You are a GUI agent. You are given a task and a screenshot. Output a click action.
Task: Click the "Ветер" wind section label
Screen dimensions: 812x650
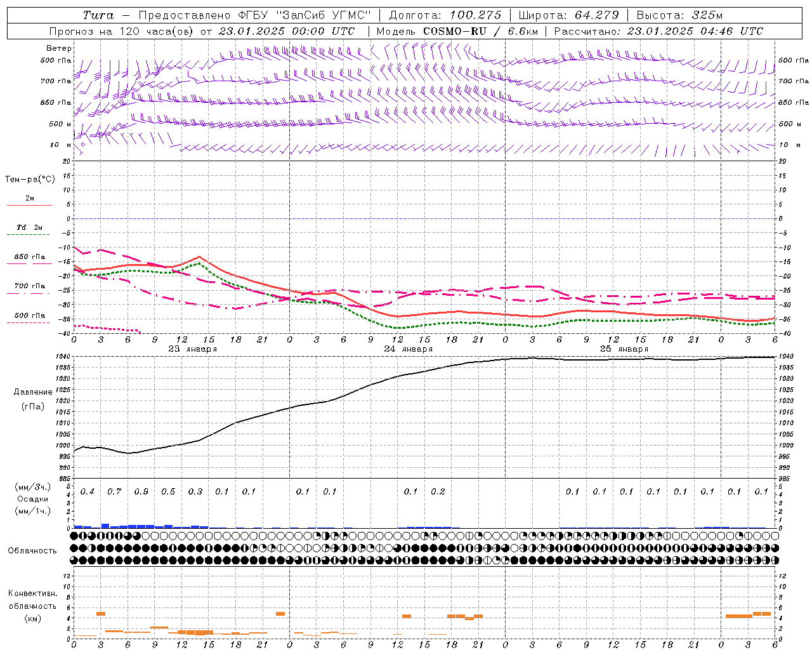[x=59, y=48]
